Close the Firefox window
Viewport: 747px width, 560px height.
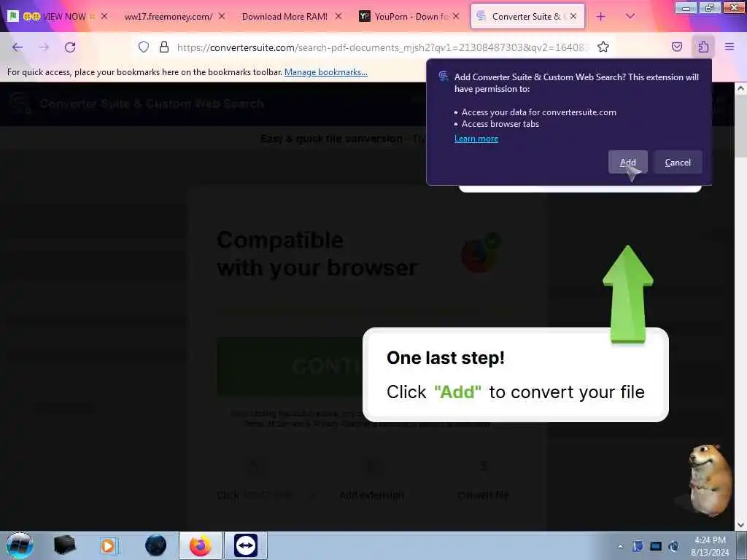click(734, 7)
